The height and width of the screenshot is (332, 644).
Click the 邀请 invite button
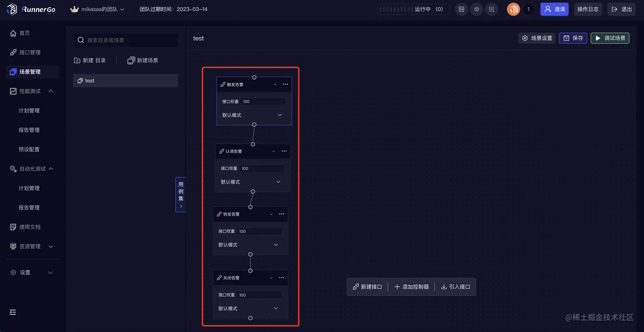click(x=555, y=9)
